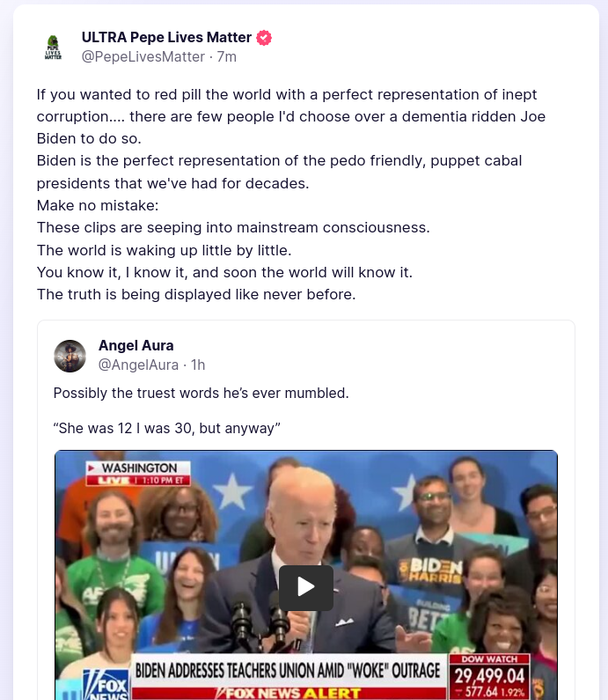Image resolution: width=608 pixels, height=700 pixels.
Task: Click the Washington LIVE badge in video
Action: (138, 473)
